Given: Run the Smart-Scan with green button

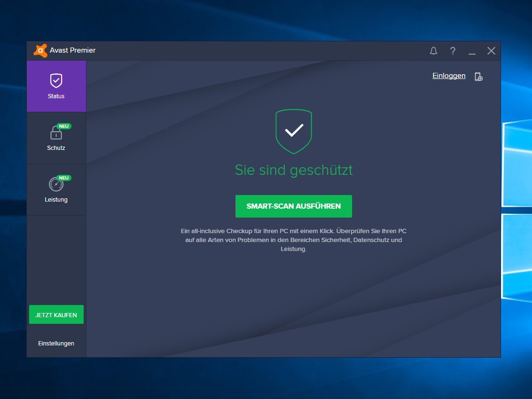Looking at the screenshot, I should (x=293, y=206).
